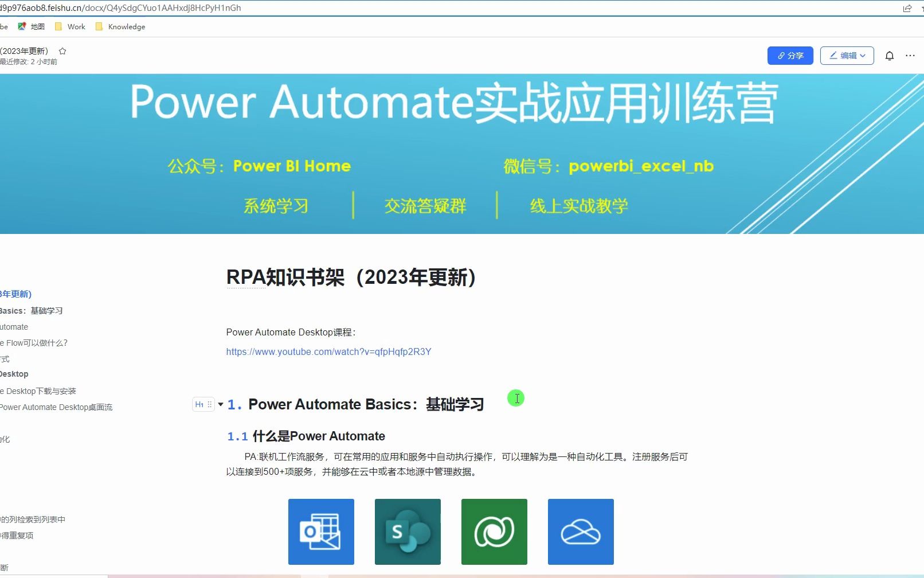The height and width of the screenshot is (578, 924).
Task: Open the notifications bell
Action: [x=889, y=56]
